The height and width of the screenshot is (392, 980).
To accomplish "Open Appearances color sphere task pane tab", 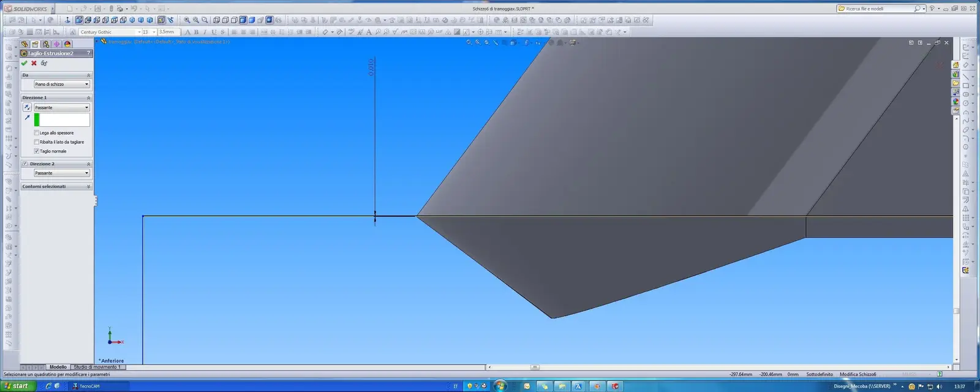I will (x=956, y=102).
